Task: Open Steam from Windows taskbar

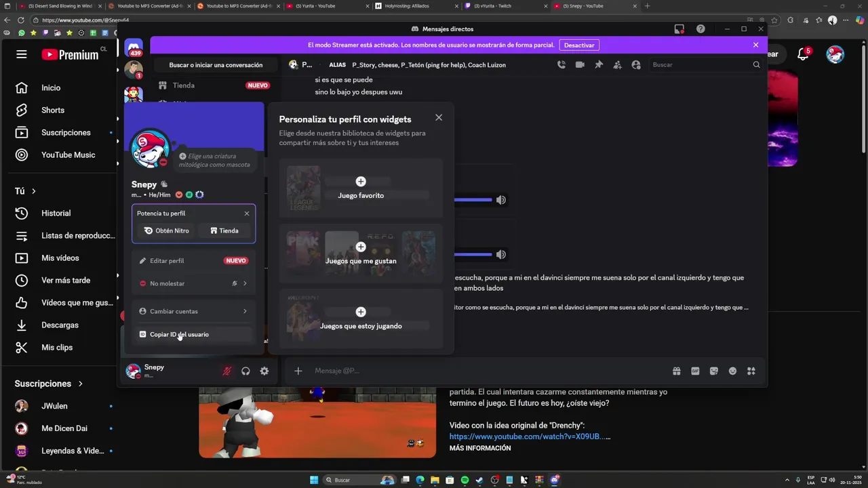Action: (x=479, y=480)
